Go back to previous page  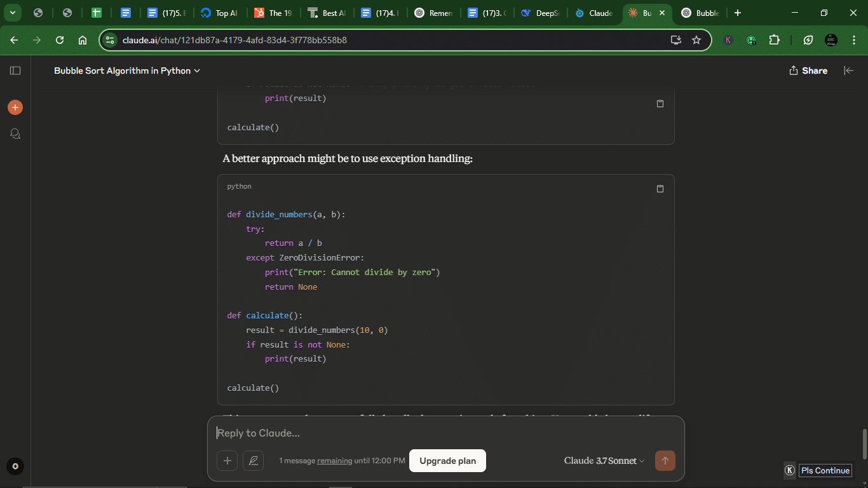[14, 40]
